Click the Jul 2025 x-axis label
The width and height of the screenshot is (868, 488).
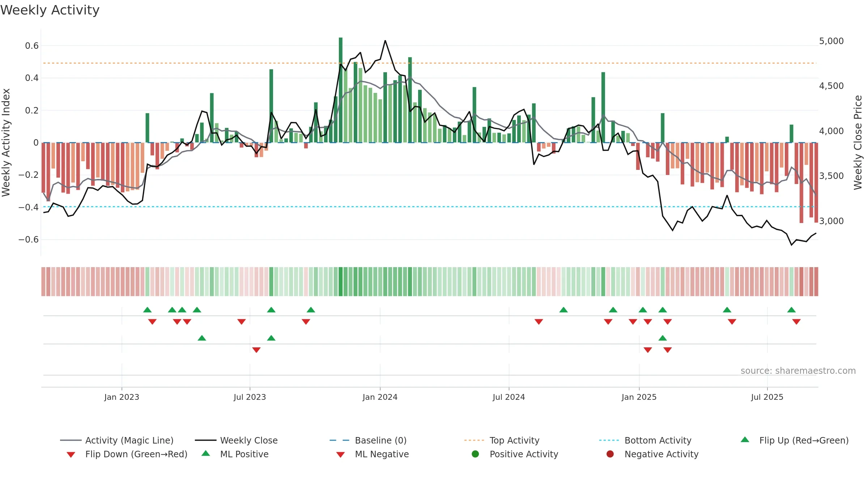(767, 397)
